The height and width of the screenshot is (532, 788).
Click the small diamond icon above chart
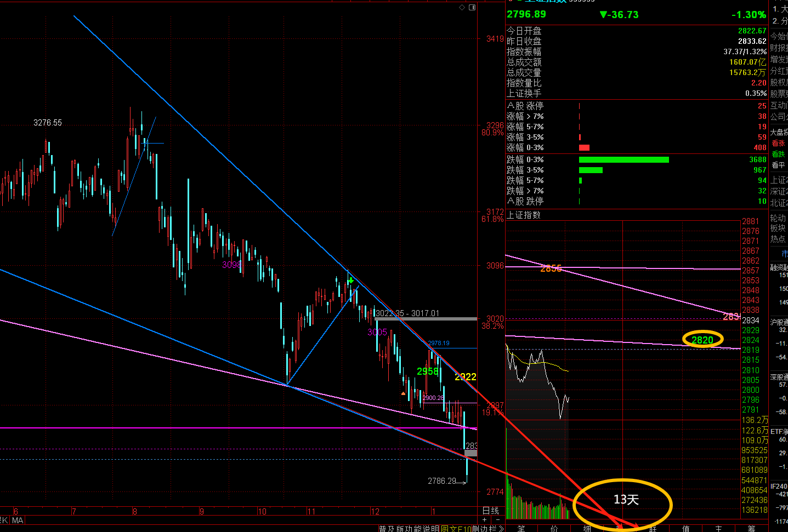(462, 7)
